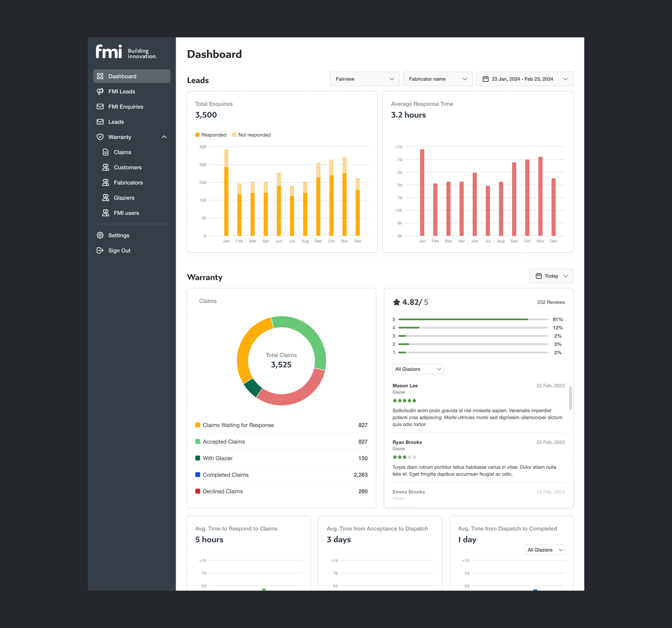Open Settings via the gear icon
Viewport: 672px width, 628px height.
pyautogui.click(x=100, y=235)
